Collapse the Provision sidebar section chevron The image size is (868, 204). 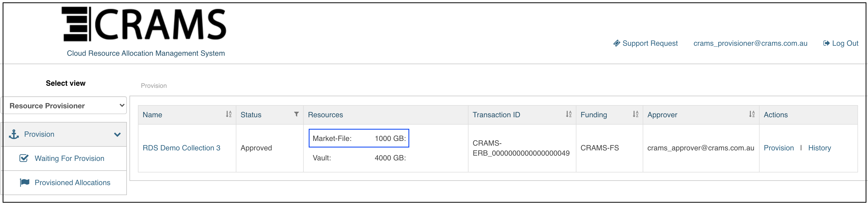tap(117, 134)
